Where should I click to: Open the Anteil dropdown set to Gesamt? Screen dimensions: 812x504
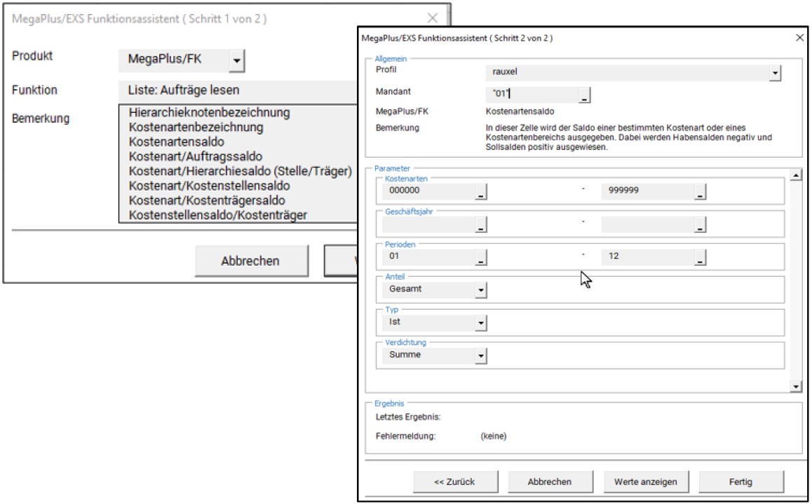tap(480, 289)
